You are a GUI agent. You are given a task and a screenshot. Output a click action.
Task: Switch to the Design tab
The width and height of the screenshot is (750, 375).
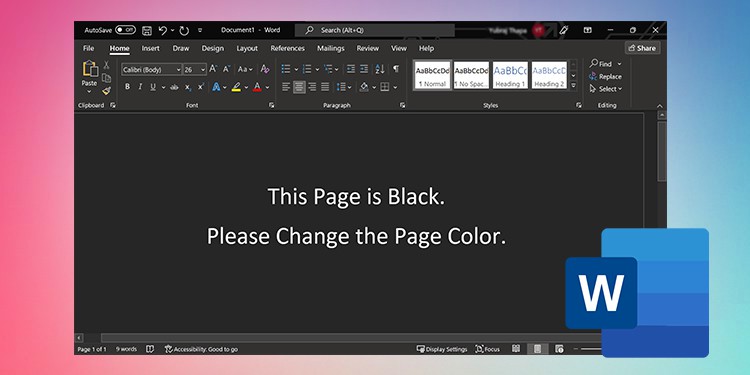212,48
